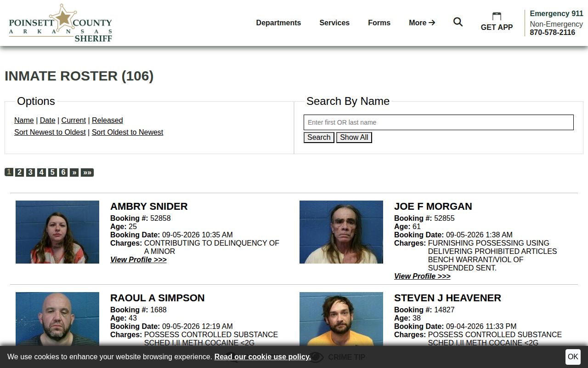Open Raoul A Simpson's mugshot photo

(x=57, y=319)
